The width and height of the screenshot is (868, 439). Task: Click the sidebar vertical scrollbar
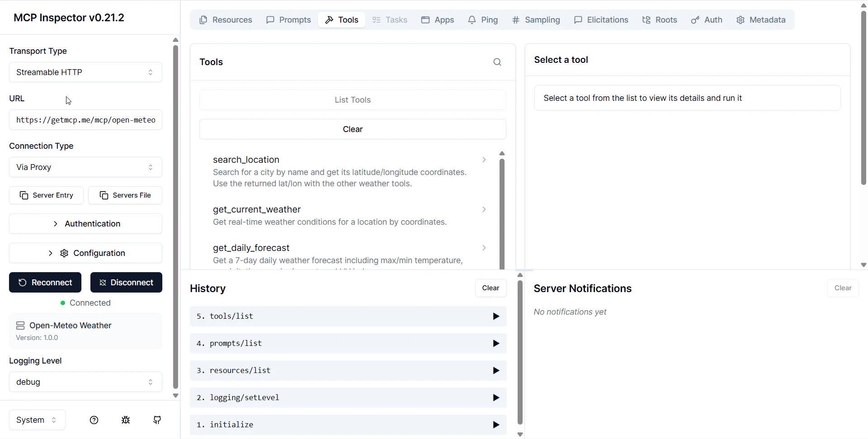coord(175,217)
